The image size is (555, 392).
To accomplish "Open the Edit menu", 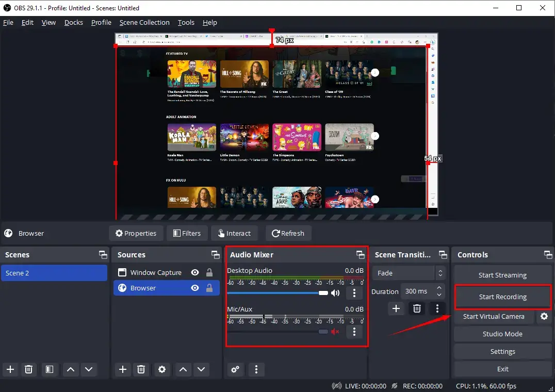I will [27, 22].
